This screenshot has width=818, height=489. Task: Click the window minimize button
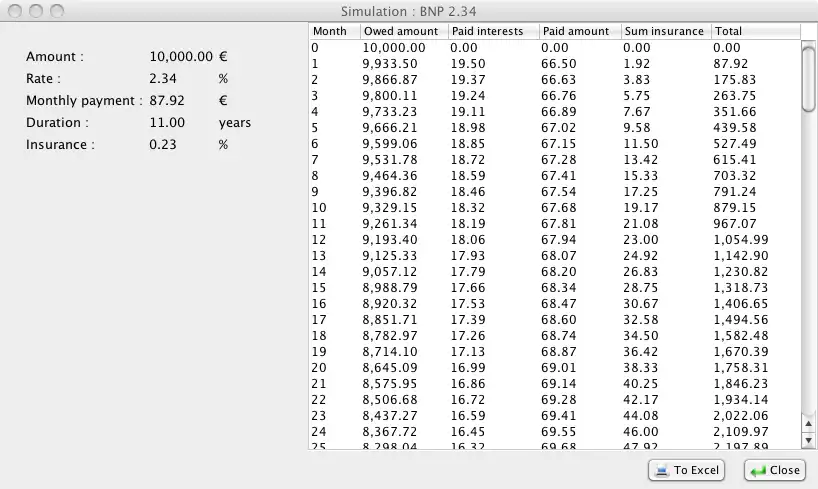(x=36, y=11)
